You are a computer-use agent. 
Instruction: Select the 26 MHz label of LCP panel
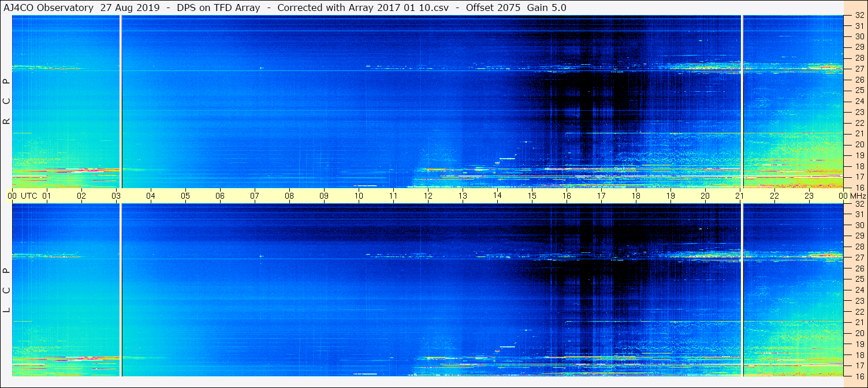[x=859, y=268]
